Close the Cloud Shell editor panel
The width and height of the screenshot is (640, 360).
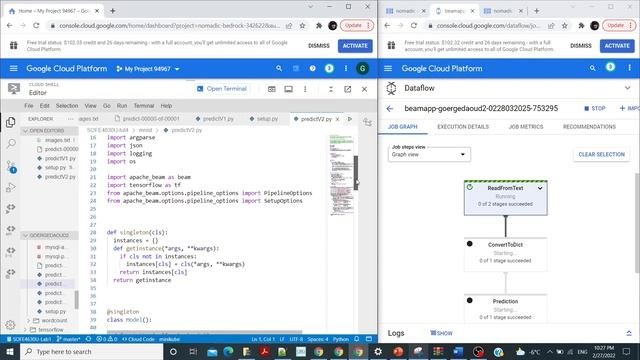[364, 89]
